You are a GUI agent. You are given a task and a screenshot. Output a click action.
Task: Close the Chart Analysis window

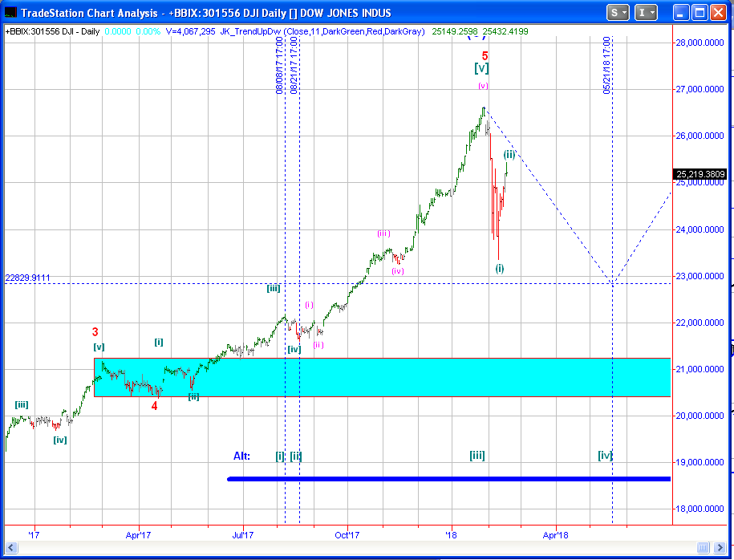tap(718, 13)
